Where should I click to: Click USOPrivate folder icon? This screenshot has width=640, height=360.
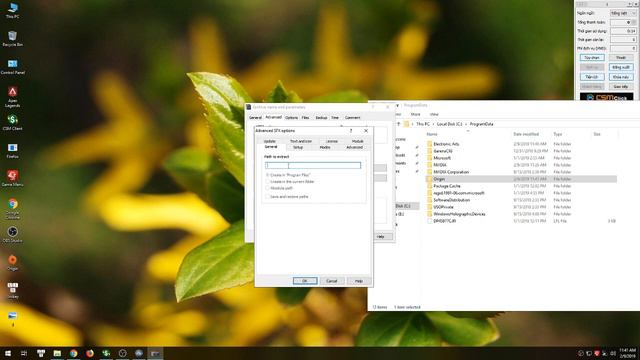click(x=429, y=207)
